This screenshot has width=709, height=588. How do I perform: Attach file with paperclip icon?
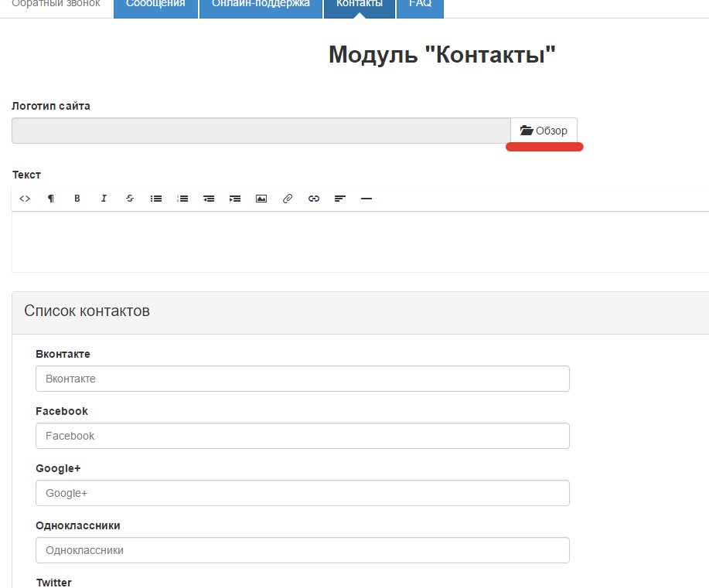click(x=288, y=199)
